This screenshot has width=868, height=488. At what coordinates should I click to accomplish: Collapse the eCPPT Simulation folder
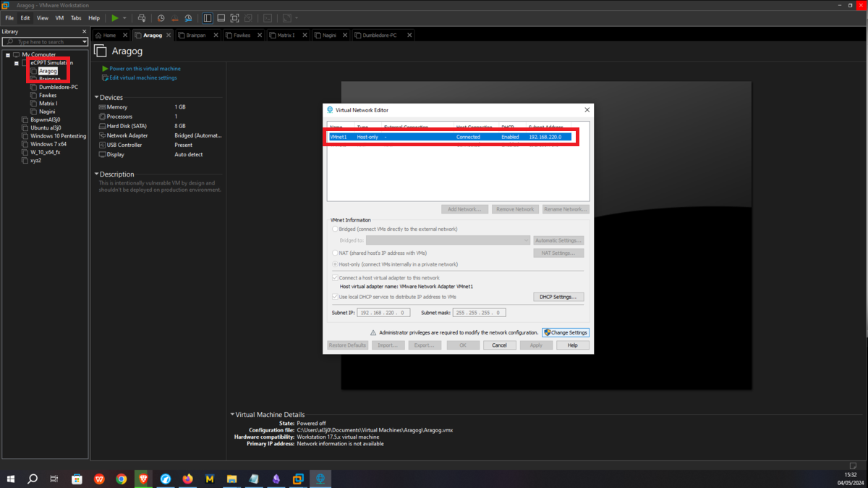(x=17, y=63)
